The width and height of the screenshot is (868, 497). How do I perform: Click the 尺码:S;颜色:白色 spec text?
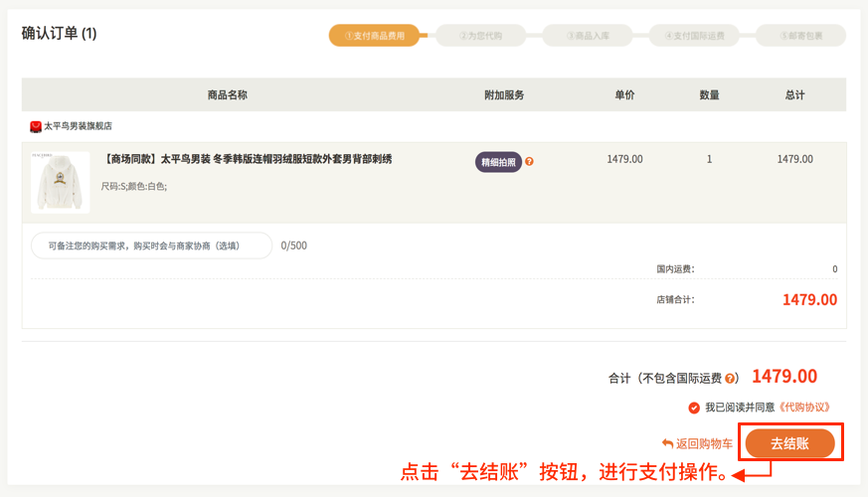134,187
